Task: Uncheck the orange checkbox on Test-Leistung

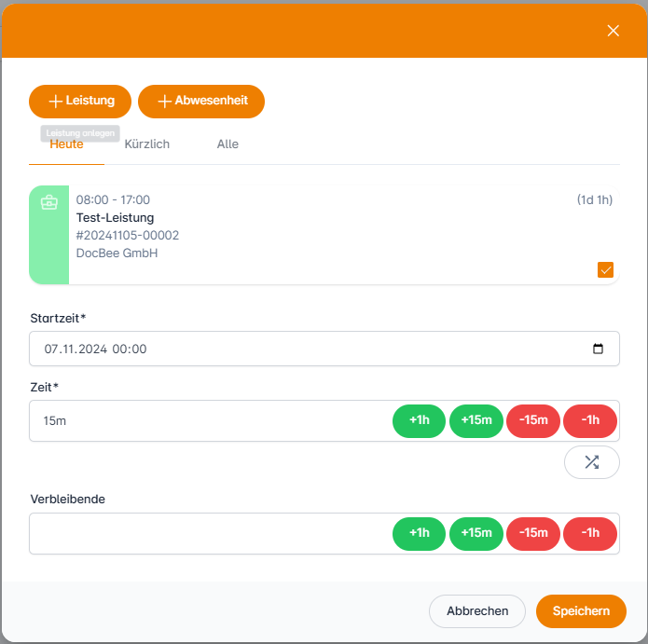Action: tap(605, 270)
